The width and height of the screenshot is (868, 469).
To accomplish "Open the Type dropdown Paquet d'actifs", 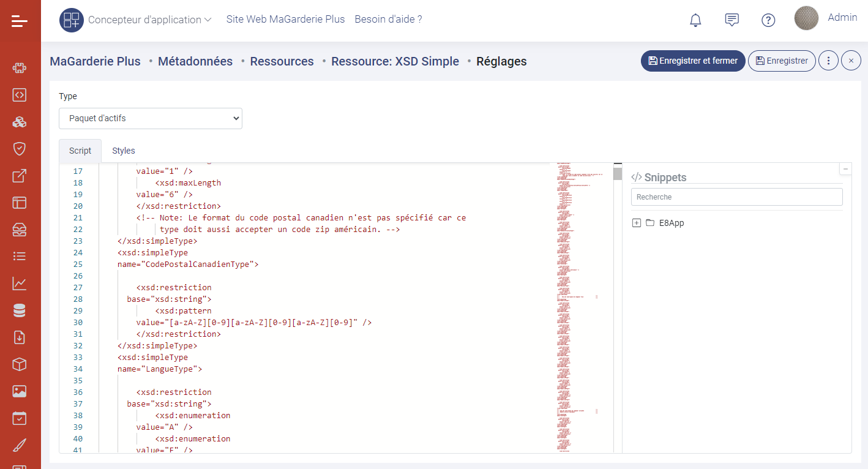I will click(151, 119).
